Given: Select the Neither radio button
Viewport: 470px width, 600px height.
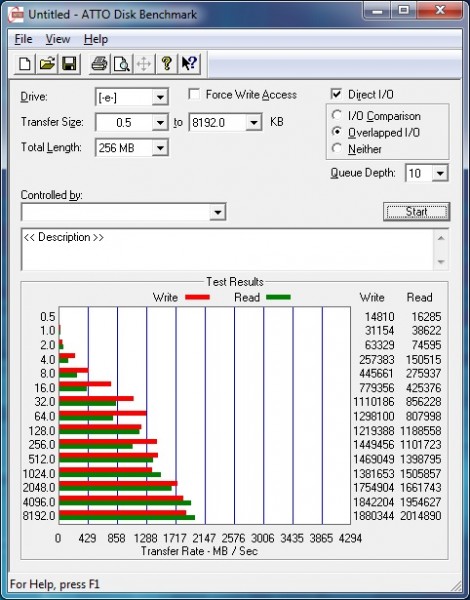Looking at the screenshot, I should [337, 148].
